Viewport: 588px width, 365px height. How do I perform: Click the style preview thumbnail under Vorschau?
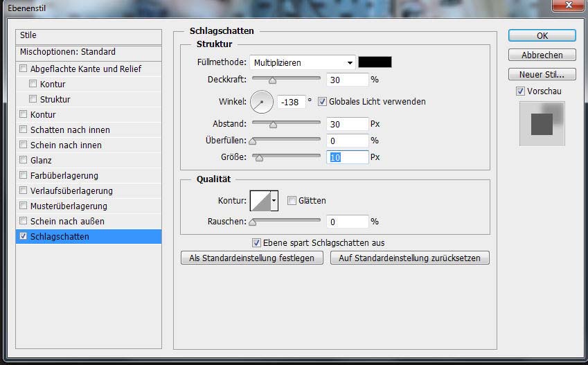542,123
